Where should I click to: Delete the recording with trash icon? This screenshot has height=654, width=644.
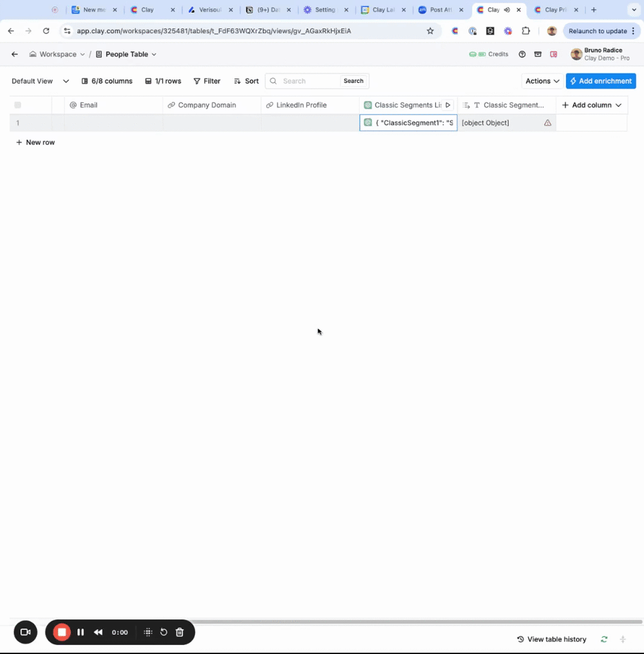pyautogui.click(x=180, y=632)
